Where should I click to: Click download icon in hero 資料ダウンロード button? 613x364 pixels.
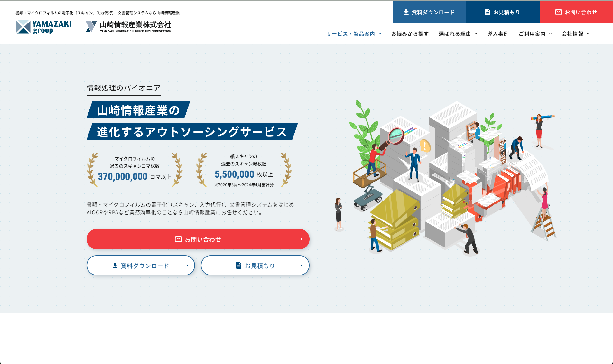tap(115, 266)
